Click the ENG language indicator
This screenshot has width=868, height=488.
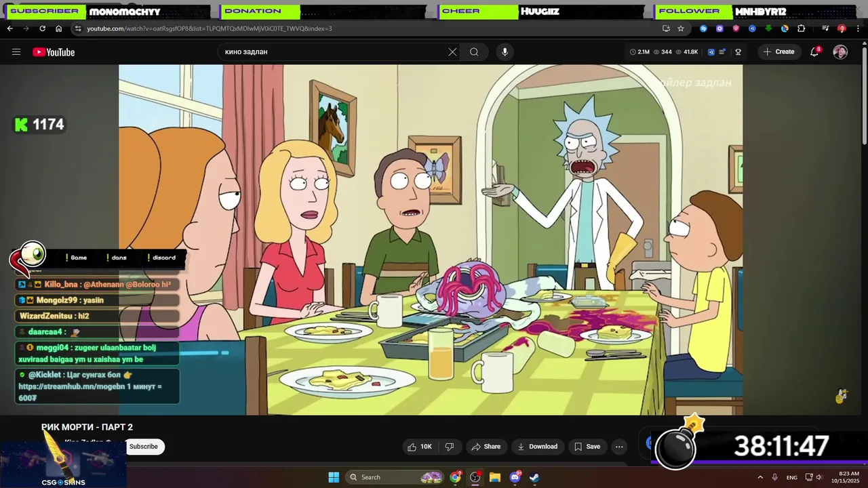point(792,477)
